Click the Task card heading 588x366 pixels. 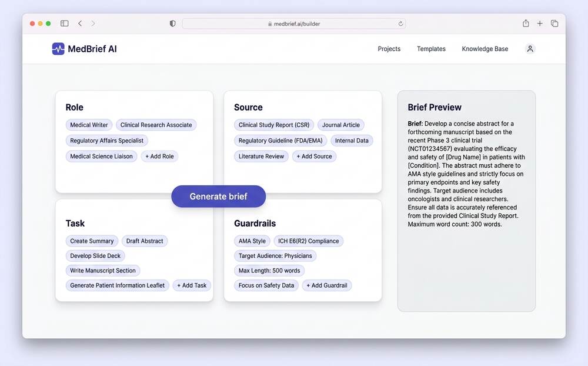[75, 224]
